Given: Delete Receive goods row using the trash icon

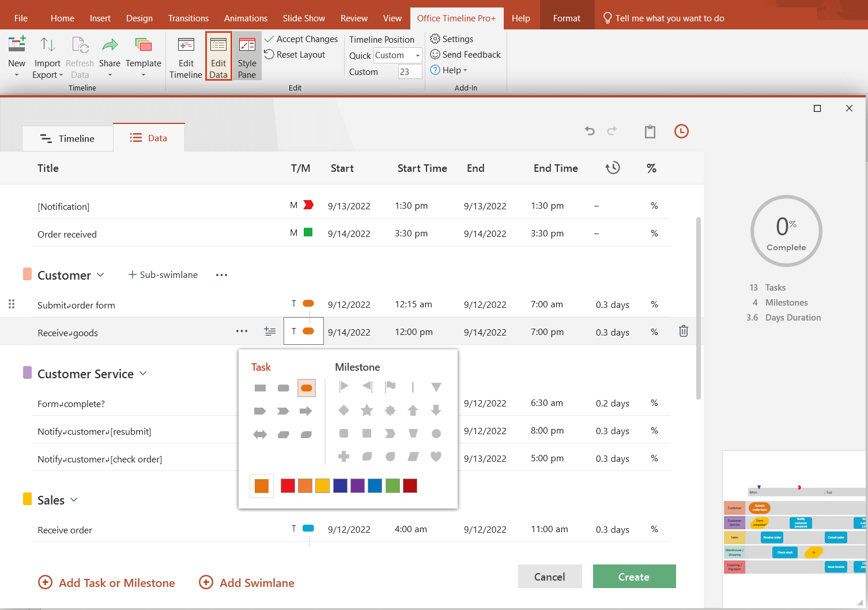Looking at the screenshot, I should (x=684, y=331).
